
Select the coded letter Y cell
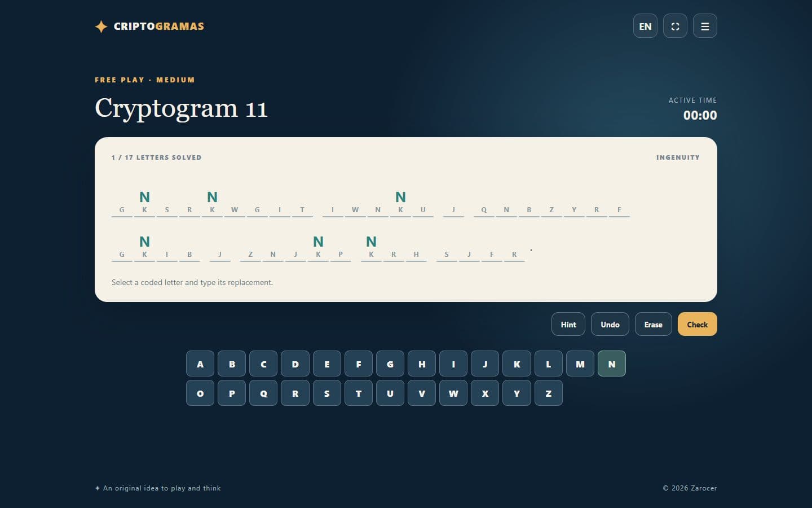pos(574,203)
